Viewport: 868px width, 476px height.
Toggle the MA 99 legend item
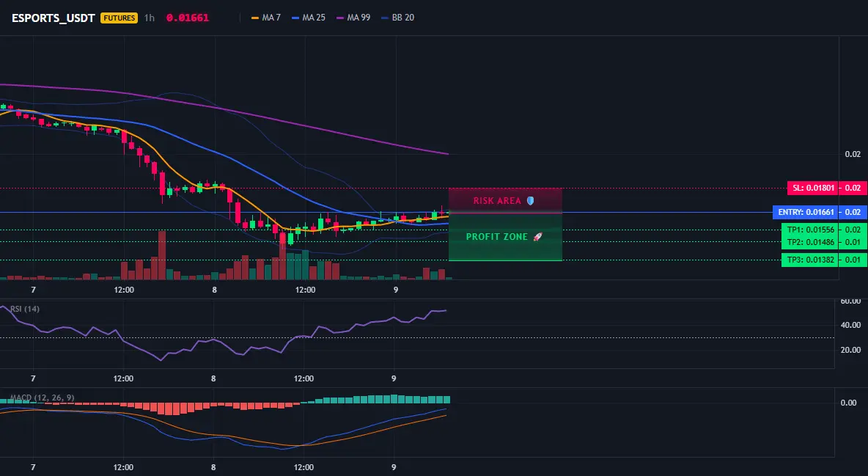click(x=354, y=18)
